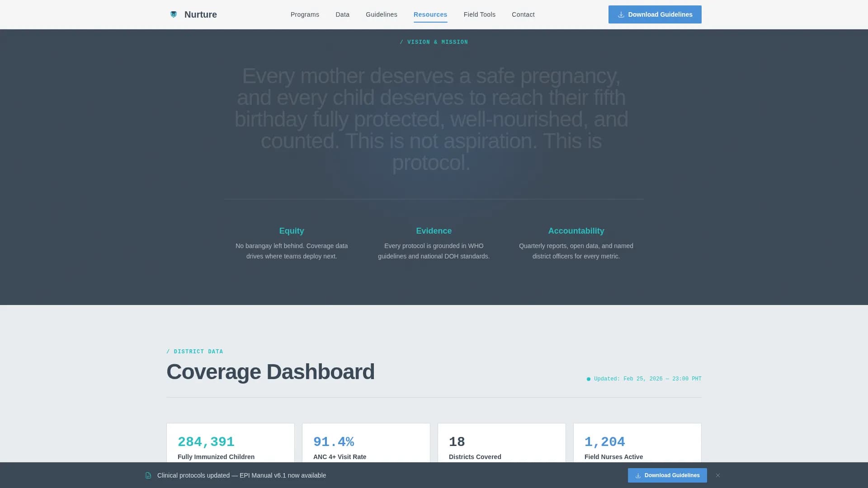
Task: Click the WHO guidelines description text
Action: (x=434, y=251)
